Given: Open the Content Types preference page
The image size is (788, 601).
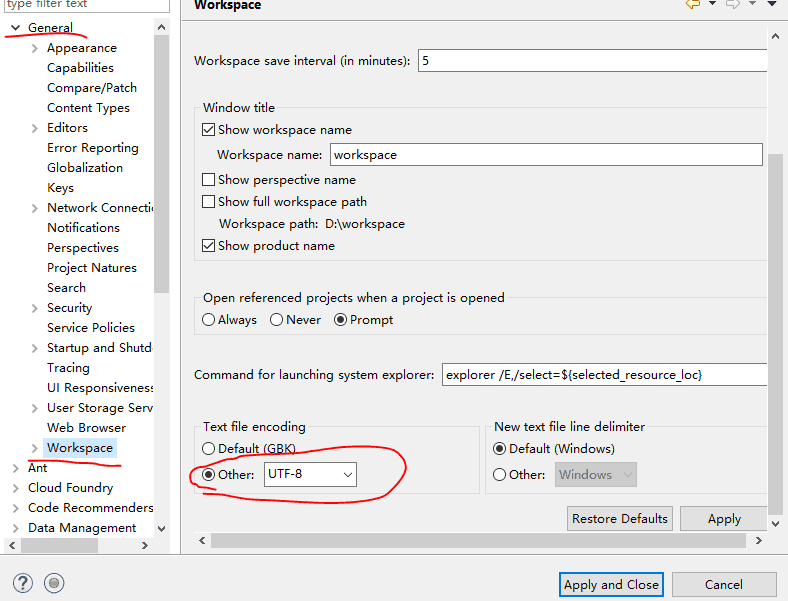Looking at the screenshot, I should [x=88, y=108].
